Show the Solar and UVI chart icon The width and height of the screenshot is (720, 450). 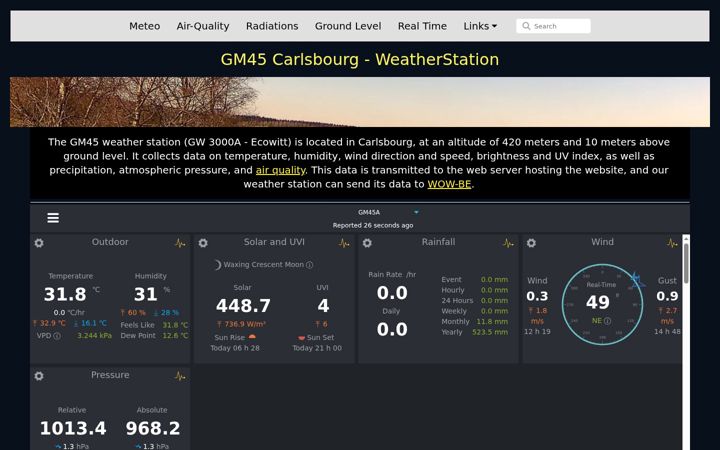(x=344, y=243)
